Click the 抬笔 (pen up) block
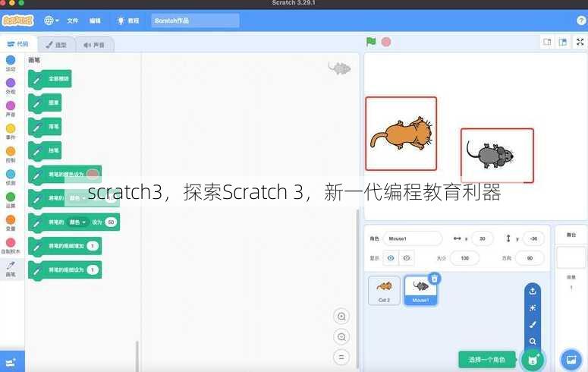588x372 pixels. click(x=45, y=150)
